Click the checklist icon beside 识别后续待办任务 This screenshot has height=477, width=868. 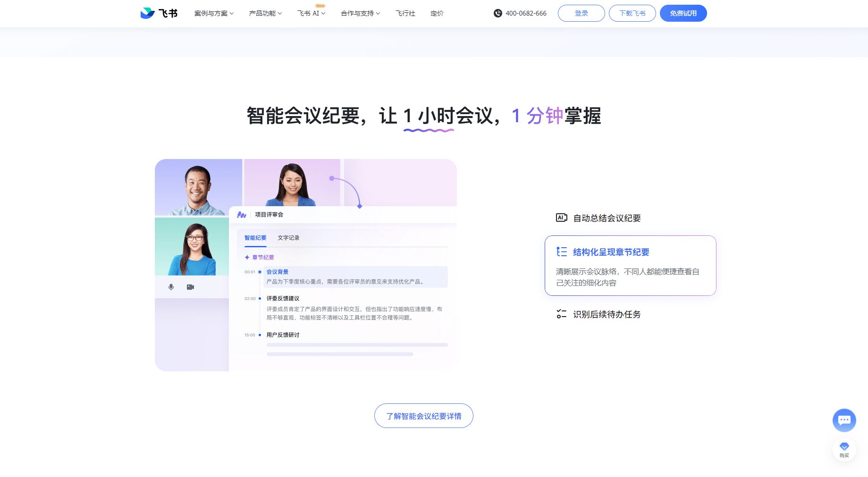(561, 314)
